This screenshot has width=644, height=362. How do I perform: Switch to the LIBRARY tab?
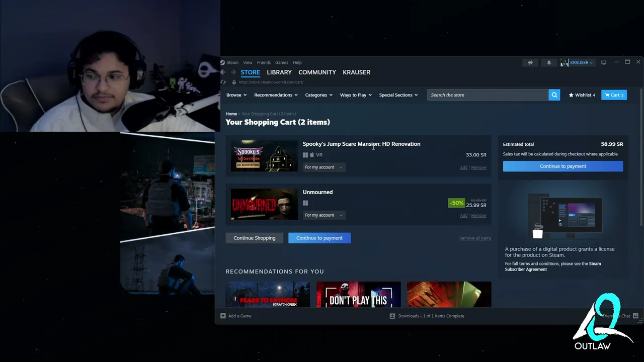(279, 72)
